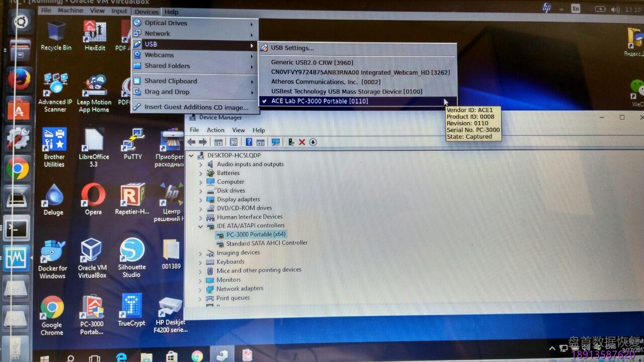Expand the Network adapters category
Image resolution: width=644 pixels, height=362 pixels.
point(201,288)
